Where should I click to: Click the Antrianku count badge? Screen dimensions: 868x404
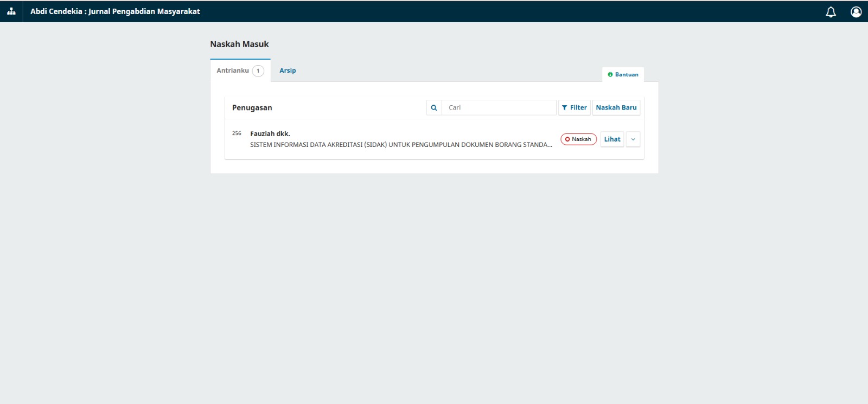point(258,71)
